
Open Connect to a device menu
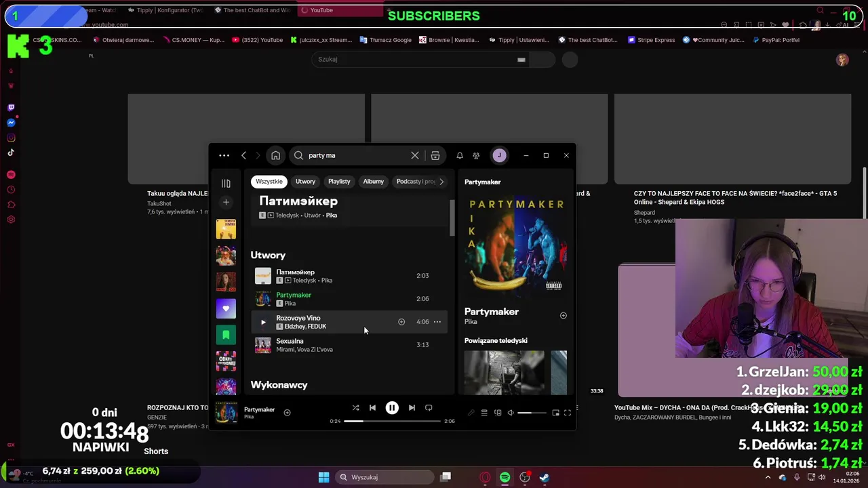click(498, 413)
